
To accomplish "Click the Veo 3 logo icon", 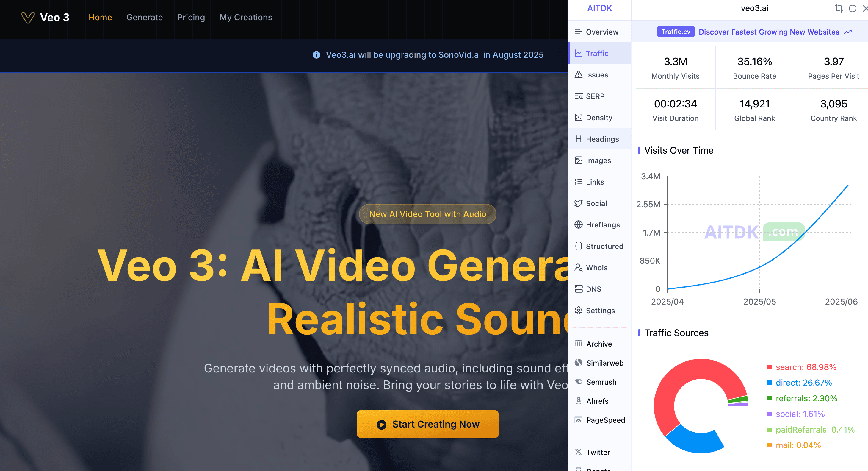I will pyautogui.click(x=28, y=17).
